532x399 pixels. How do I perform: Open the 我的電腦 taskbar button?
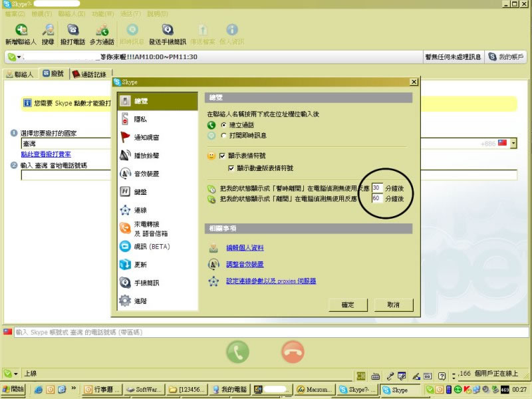pos(229,390)
